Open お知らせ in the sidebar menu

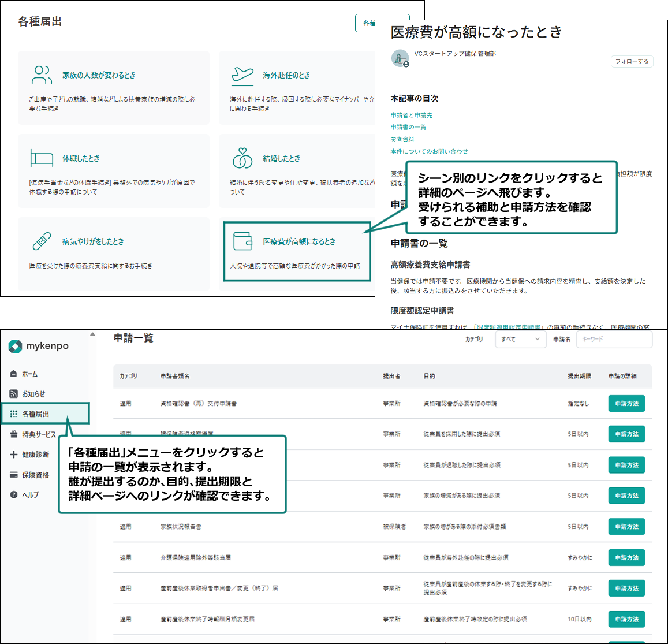point(33,394)
